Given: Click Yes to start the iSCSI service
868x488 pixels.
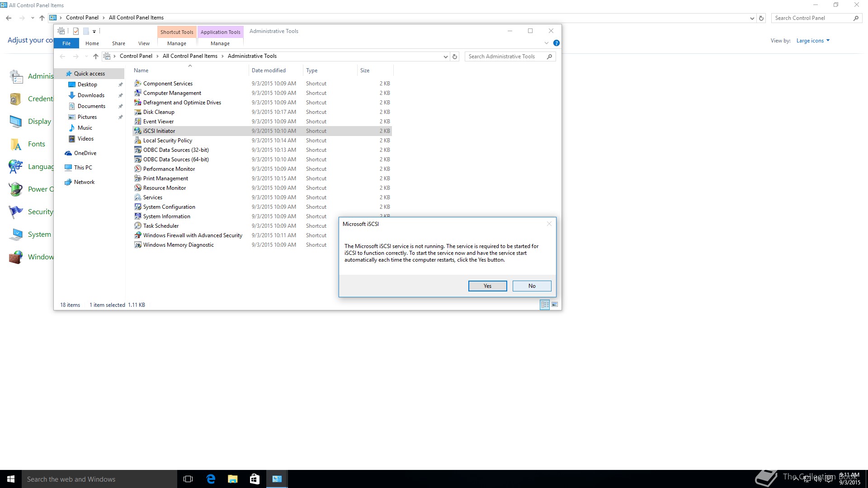Looking at the screenshot, I should (487, 286).
